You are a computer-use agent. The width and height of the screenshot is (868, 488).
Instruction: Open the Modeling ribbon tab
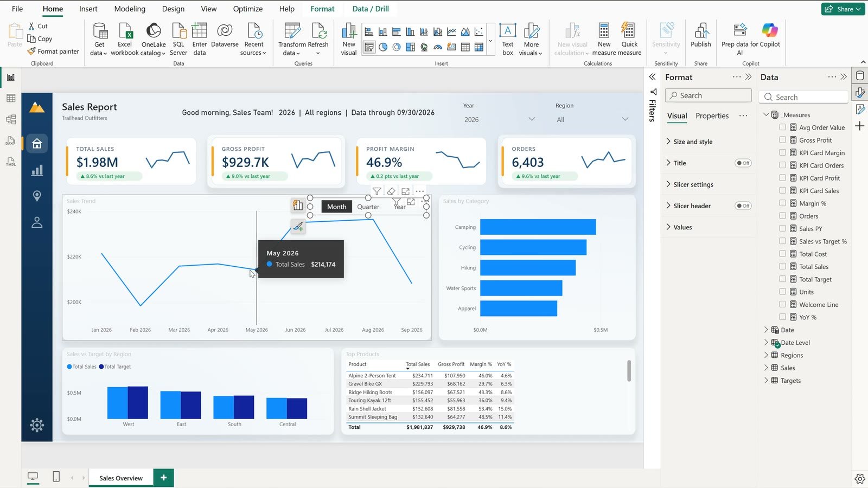[130, 9]
